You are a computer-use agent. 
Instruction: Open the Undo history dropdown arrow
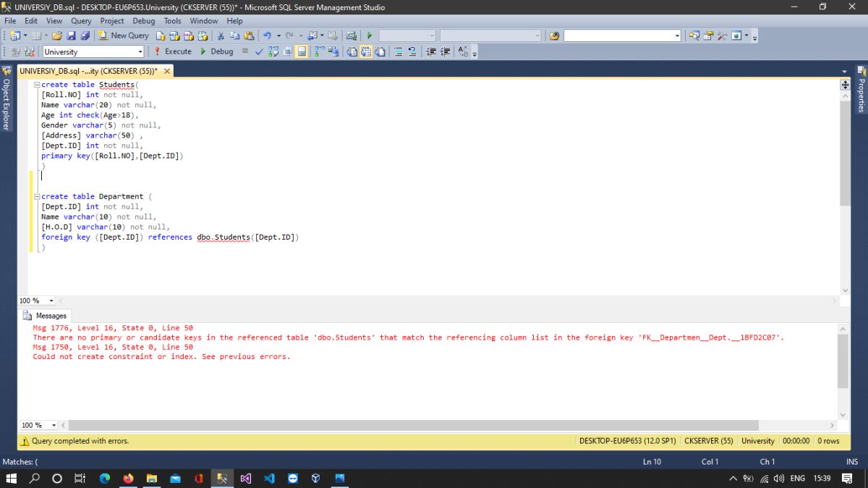point(278,35)
